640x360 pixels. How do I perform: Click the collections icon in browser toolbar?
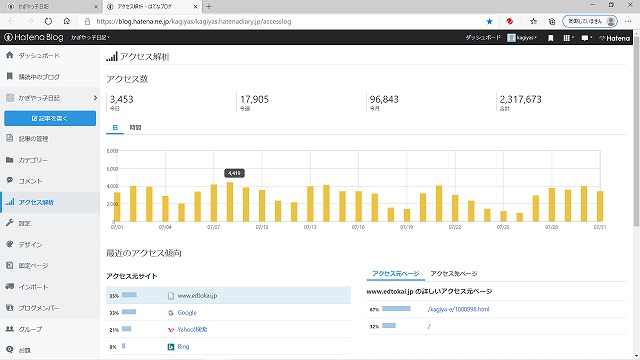pyautogui.click(x=552, y=21)
